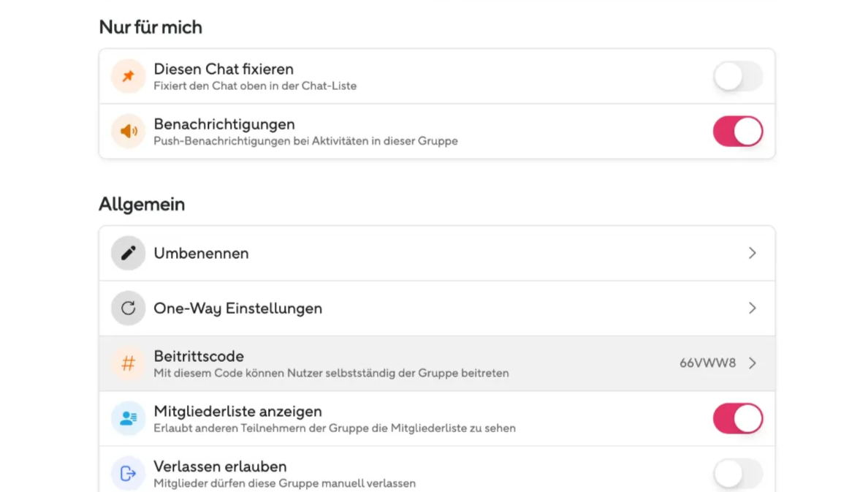Enable the Diesen Chat fixieren toggle
The width and height of the screenshot is (868, 492).
coord(738,76)
